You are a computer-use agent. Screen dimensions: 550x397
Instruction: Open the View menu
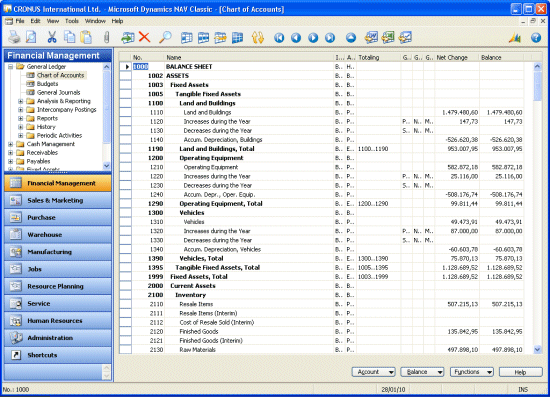click(53, 21)
